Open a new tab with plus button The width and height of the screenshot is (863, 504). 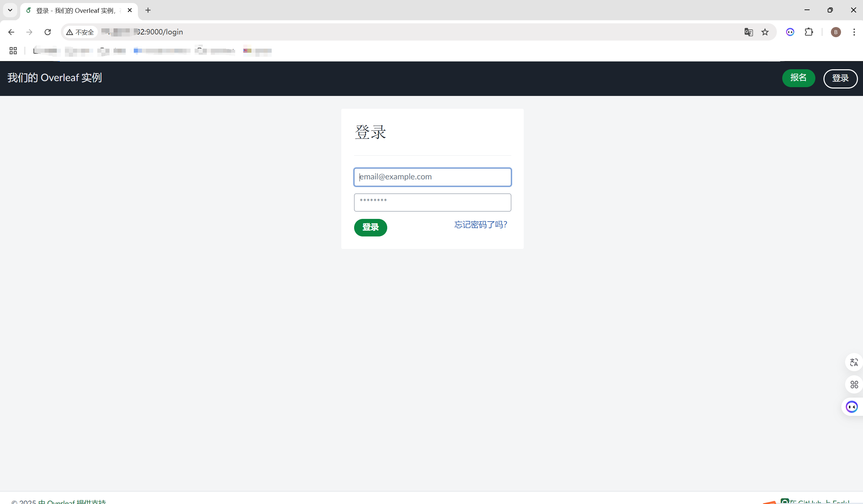point(148,10)
